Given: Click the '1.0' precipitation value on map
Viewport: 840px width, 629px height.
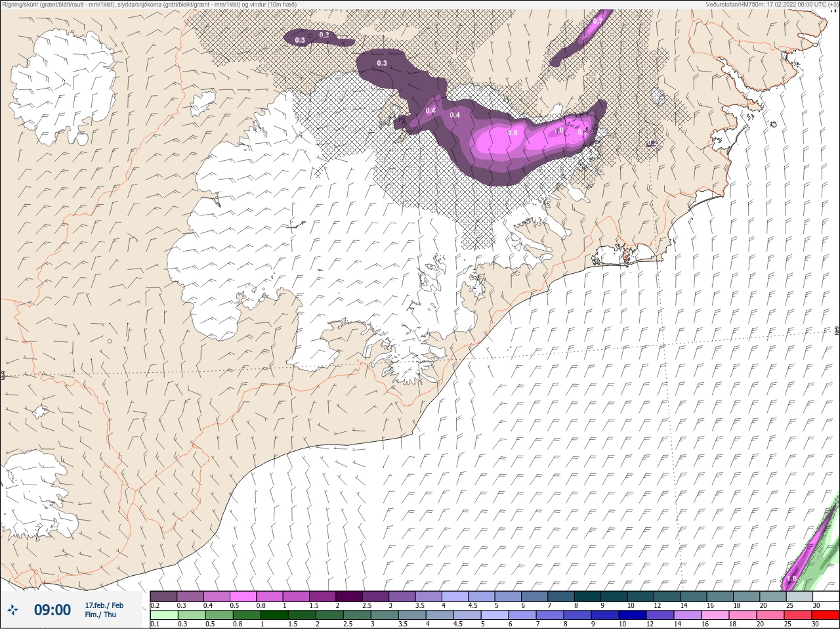Looking at the screenshot, I should point(559,131).
